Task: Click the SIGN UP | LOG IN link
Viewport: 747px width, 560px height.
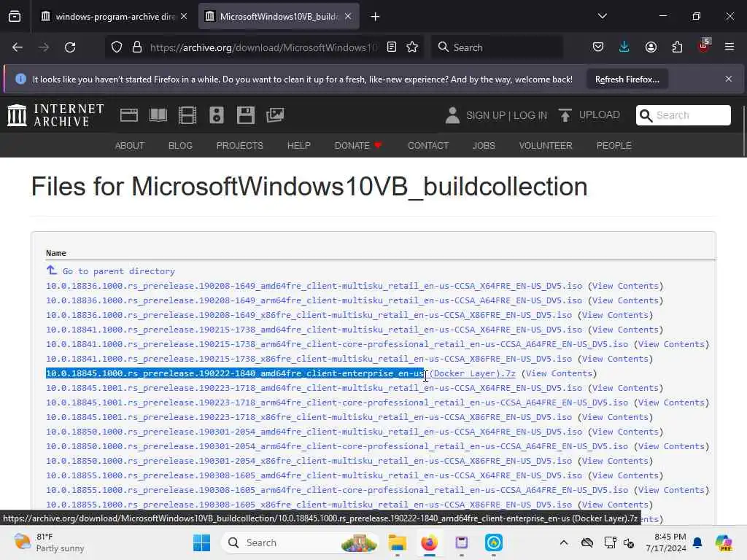Action: [x=506, y=115]
